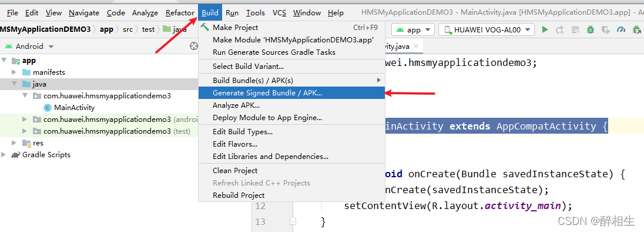
Task: Expand the manifests folder
Action: tap(14, 72)
